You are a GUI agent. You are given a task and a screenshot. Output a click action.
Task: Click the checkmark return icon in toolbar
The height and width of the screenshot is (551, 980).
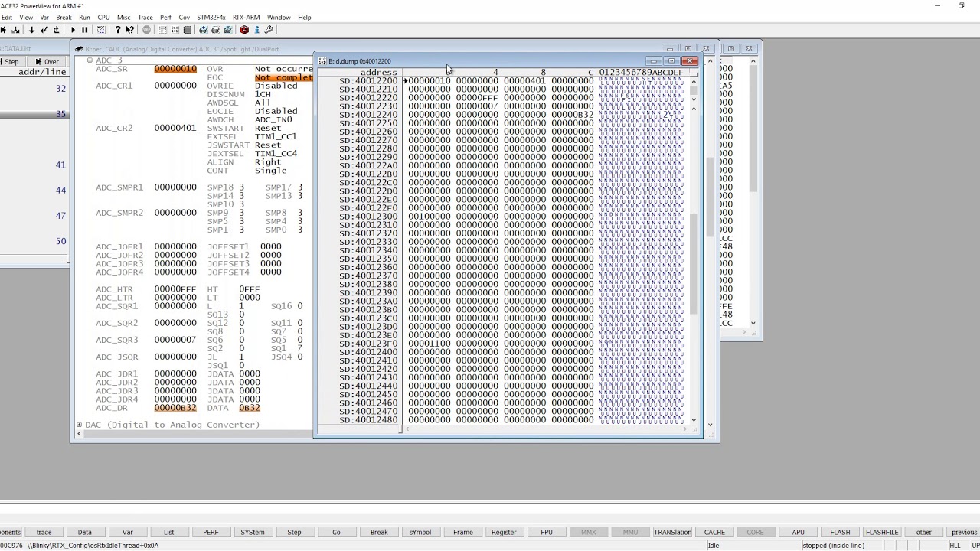(44, 30)
